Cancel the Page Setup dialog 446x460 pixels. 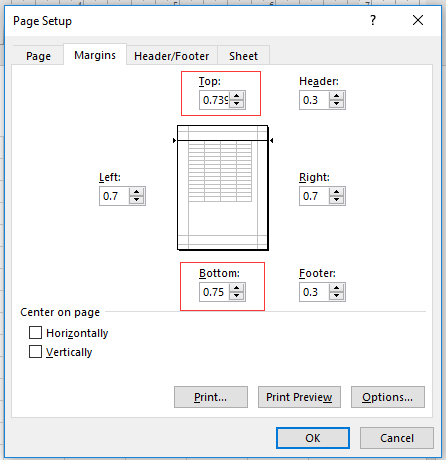point(397,438)
